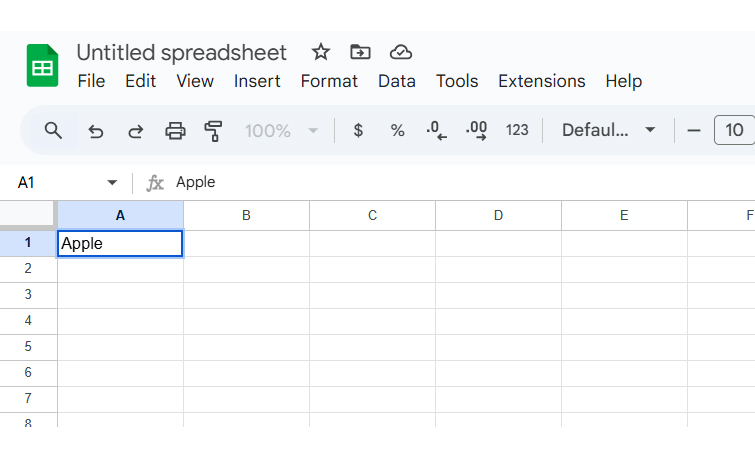Activate the paint format roller
The height and width of the screenshot is (458, 755).
(213, 131)
